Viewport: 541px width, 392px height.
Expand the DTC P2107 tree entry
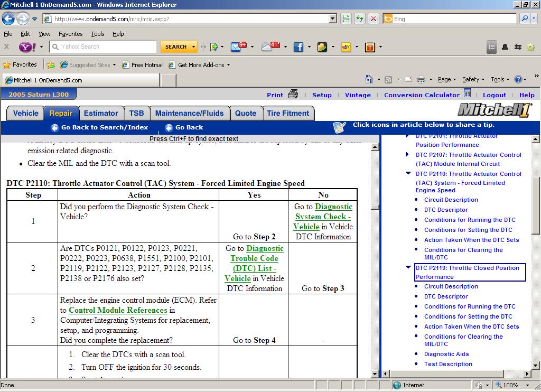(x=407, y=155)
